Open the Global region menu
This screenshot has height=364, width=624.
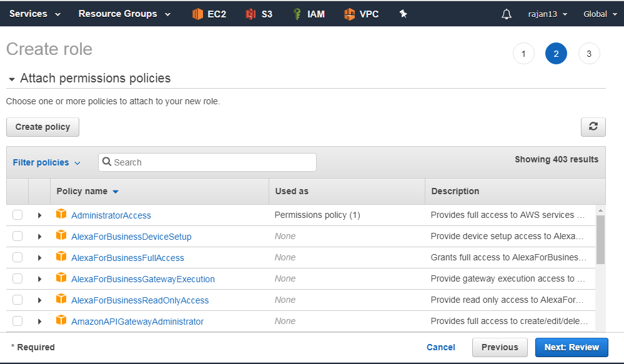pyautogui.click(x=600, y=14)
